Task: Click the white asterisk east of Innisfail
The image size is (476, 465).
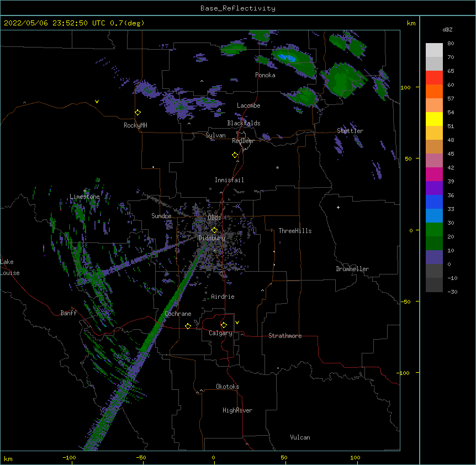Action: 277,167
